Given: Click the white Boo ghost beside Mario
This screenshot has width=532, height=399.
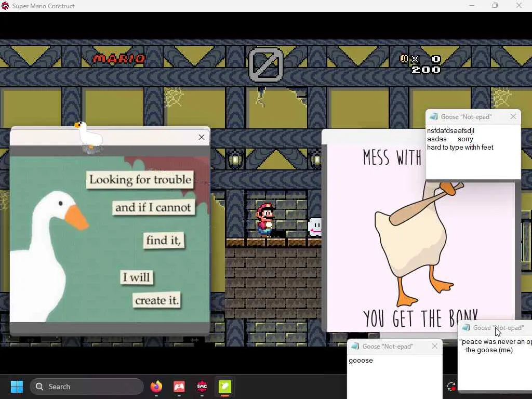Looking at the screenshot, I should pos(315,227).
